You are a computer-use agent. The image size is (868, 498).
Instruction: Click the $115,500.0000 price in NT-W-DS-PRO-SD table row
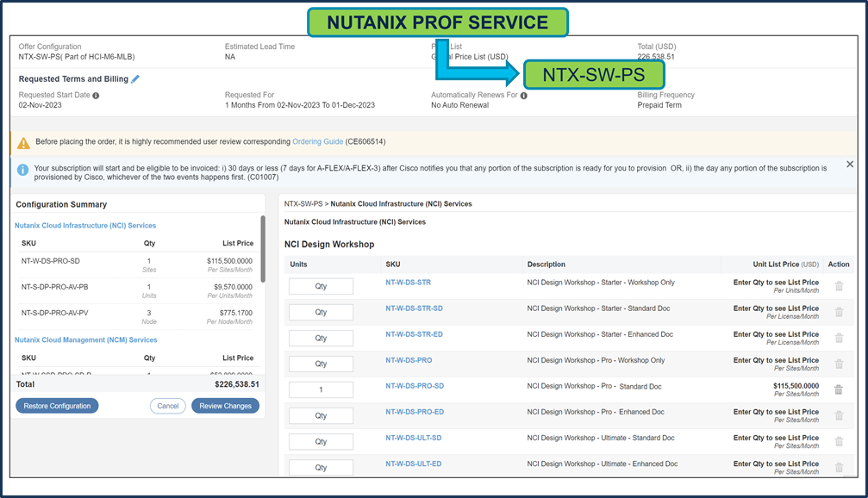point(796,386)
